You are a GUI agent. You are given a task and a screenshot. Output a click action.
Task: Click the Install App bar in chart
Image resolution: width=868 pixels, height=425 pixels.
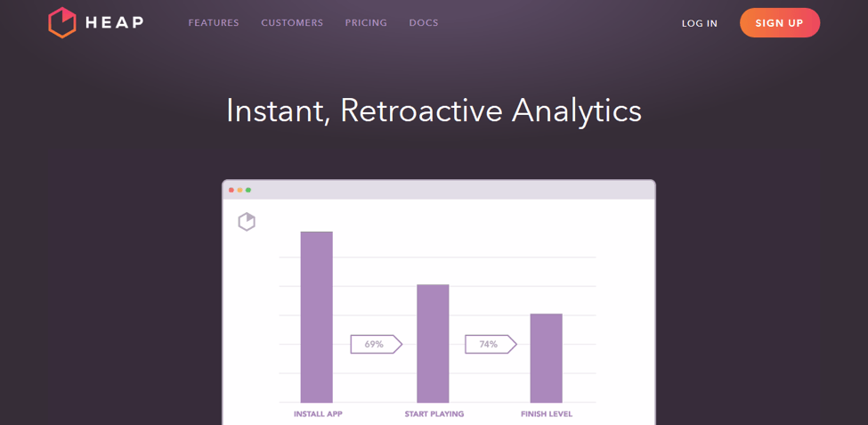coord(317,317)
